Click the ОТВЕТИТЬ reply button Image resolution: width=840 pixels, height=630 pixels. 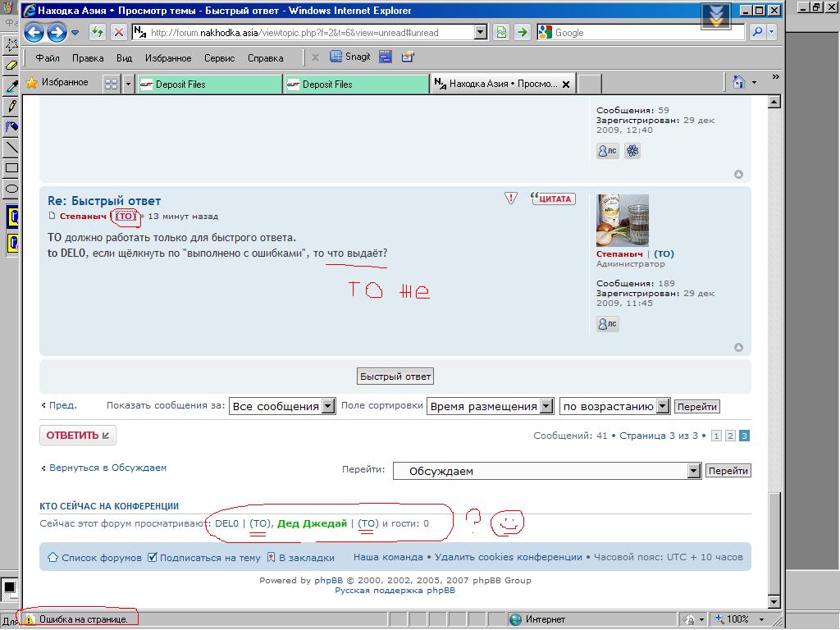(x=78, y=436)
